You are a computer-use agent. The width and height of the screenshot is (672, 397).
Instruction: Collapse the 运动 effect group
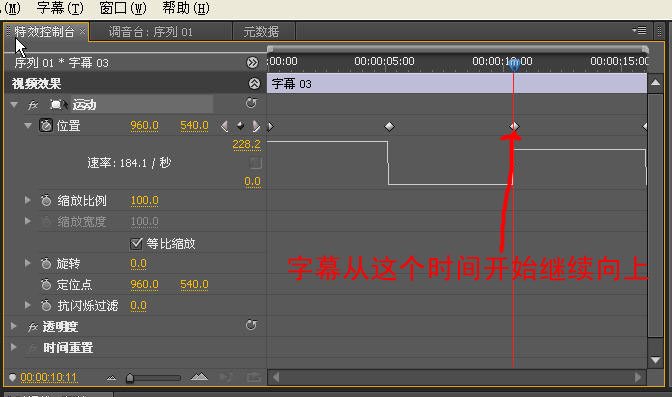(14, 105)
